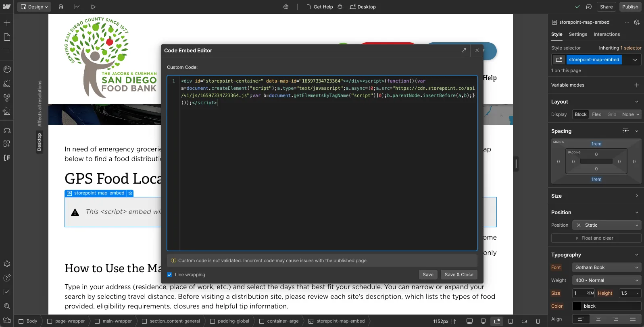The width and height of the screenshot is (644, 327).
Task: Open site settings gear in left sidebar
Action: pos(7,264)
